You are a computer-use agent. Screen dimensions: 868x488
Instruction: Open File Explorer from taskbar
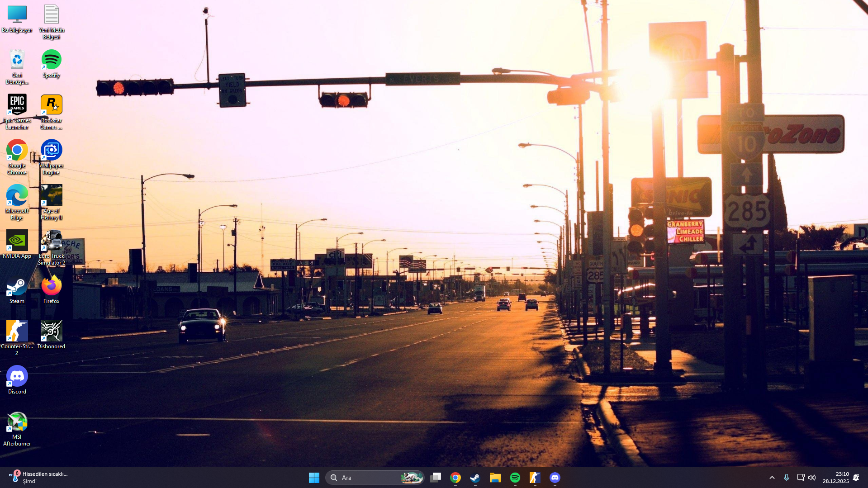coord(495,478)
